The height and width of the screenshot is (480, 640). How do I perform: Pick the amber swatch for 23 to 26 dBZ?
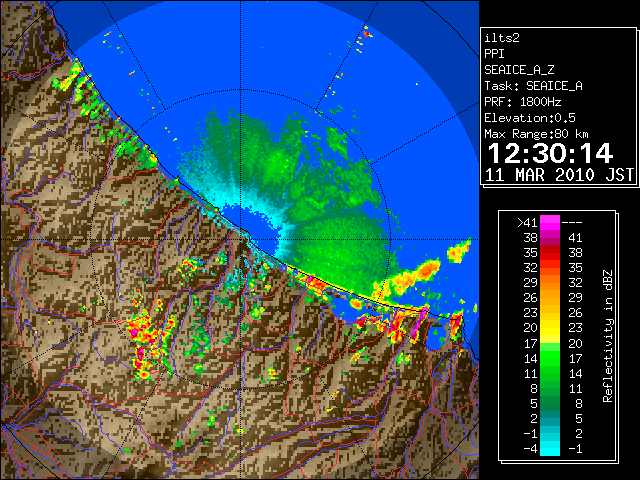[x=550, y=313]
